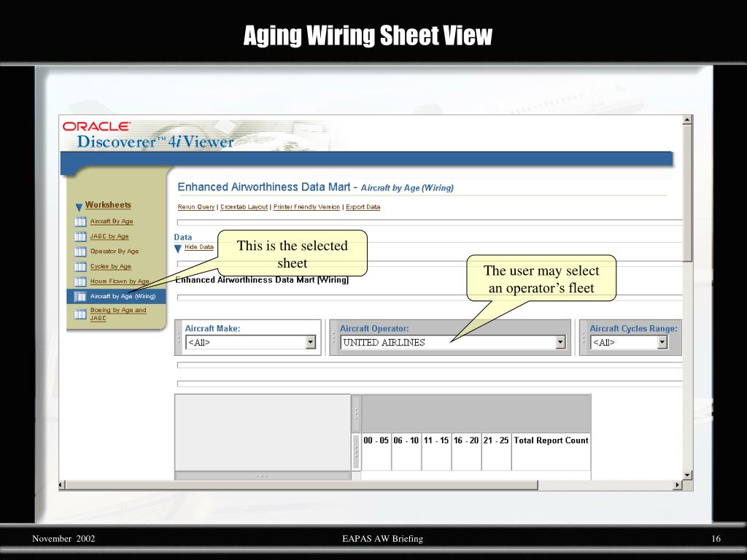
Task: Click the Oracle Discoverer 4i Viewer logo
Action: tap(147, 135)
